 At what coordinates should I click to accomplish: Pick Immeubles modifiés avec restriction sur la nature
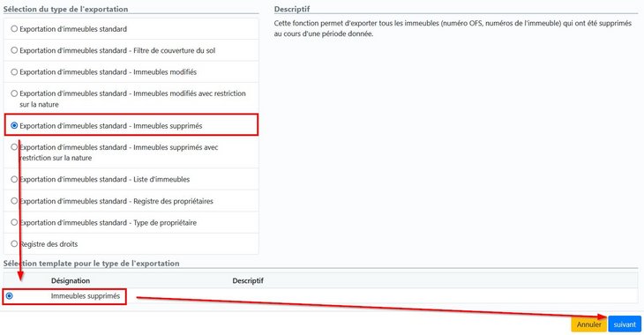point(14,93)
